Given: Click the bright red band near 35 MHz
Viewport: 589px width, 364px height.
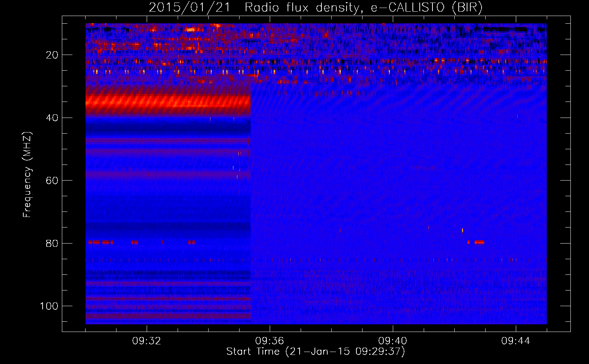Looking at the screenshot, I should pos(168,101).
